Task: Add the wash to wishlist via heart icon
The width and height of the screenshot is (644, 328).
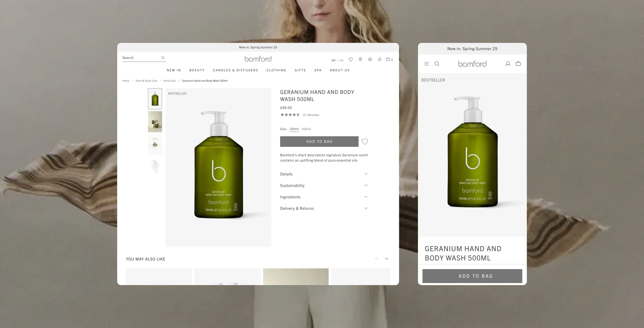Action: point(365,141)
